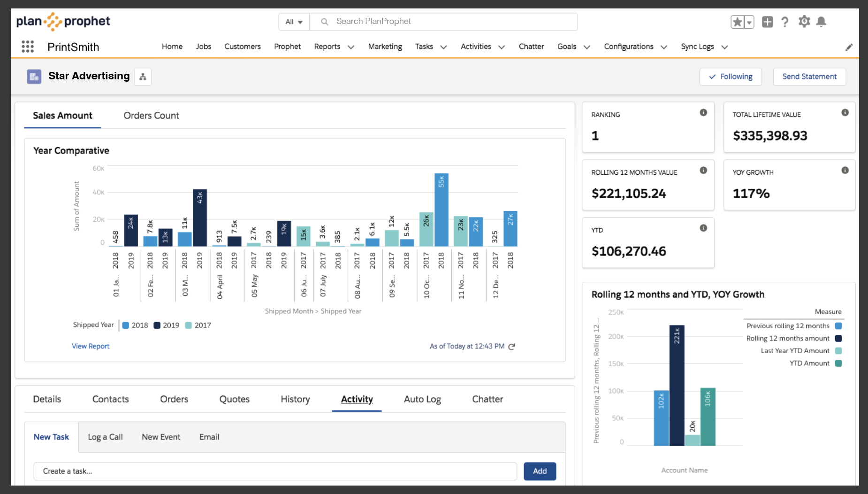Open the All search filter dropdown
This screenshot has width=868, height=494.
(294, 22)
